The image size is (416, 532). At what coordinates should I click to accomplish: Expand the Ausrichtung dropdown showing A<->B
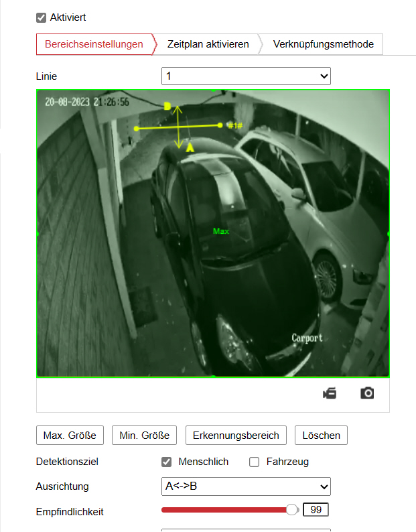pos(246,486)
